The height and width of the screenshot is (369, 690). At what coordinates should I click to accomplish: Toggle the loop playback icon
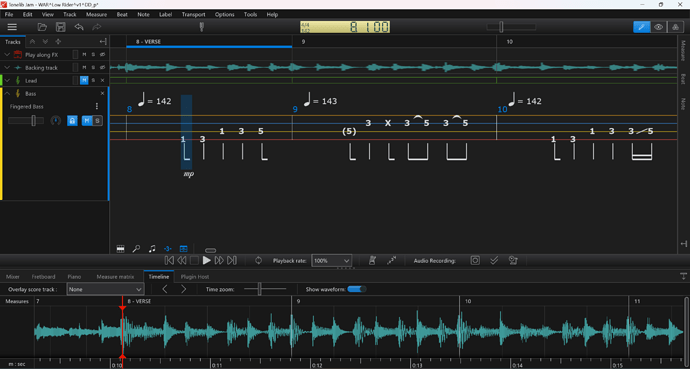(x=258, y=260)
